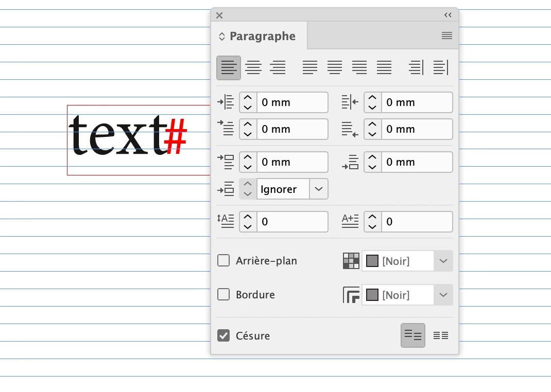This screenshot has width=551, height=392.
Task: Click the space after paragraph icon
Action: point(350,162)
